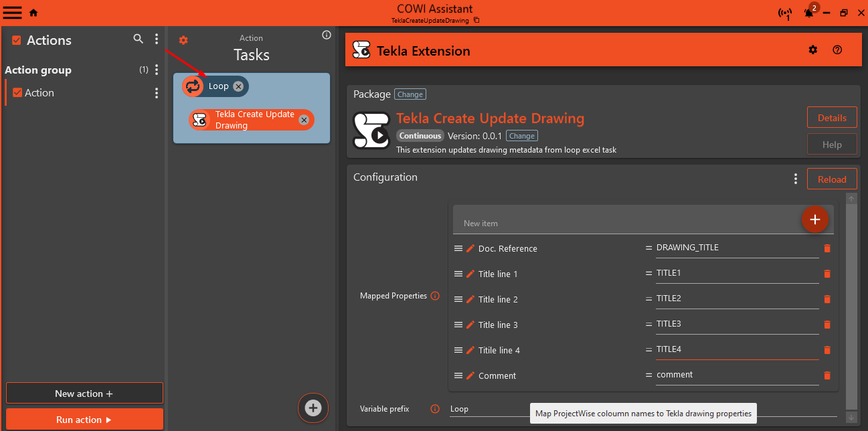Image resolution: width=868 pixels, height=431 pixels.
Task: Open Configuration three-dot options menu
Action: (795, 179)
